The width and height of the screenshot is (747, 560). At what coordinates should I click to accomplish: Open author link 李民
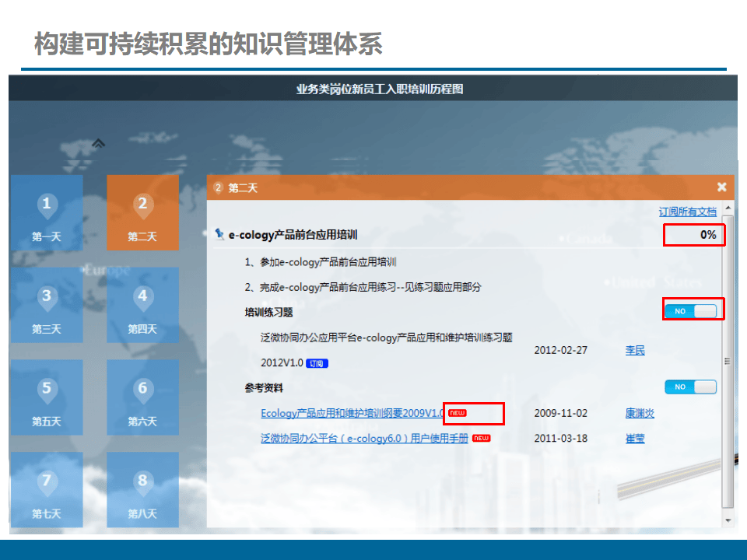635,351
